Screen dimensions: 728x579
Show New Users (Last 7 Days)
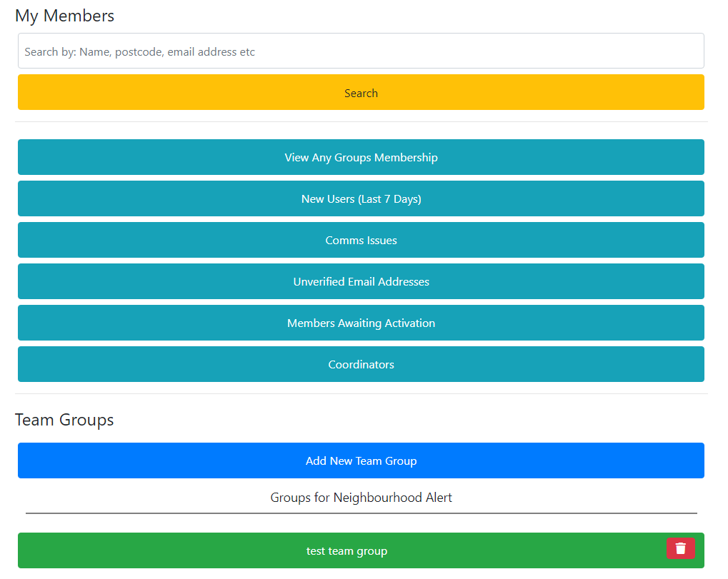(x=361, y=198)
